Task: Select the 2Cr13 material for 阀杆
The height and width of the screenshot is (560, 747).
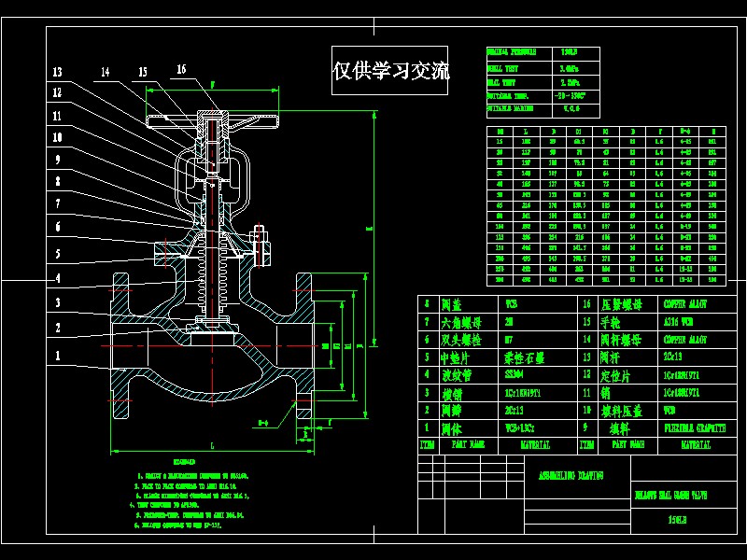Action: click(x=672, y=357)
